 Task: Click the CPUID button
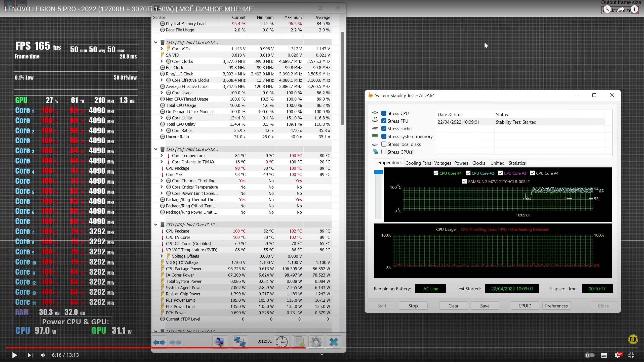click(x=525, y=306)
